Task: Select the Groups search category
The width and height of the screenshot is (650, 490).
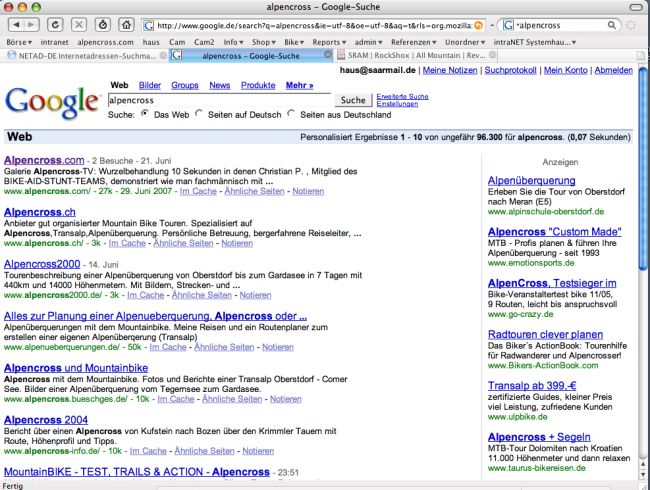Action: coord(185,85)
